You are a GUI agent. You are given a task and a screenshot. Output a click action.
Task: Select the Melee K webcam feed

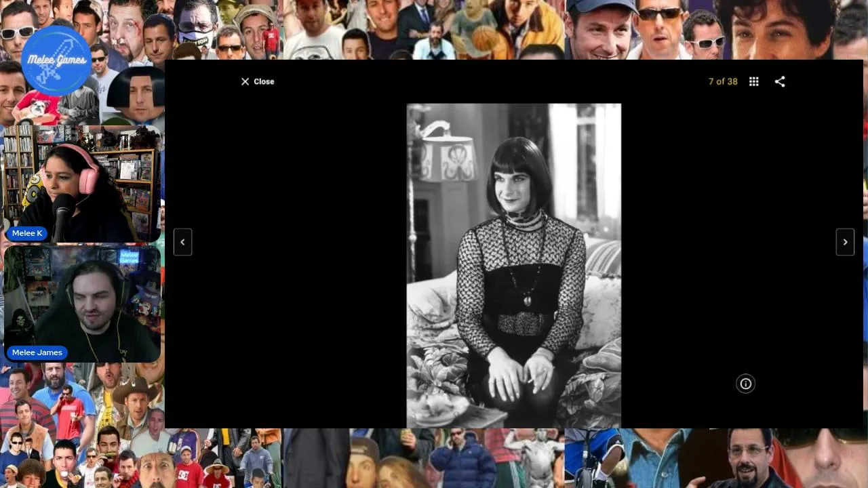point(82,184)
